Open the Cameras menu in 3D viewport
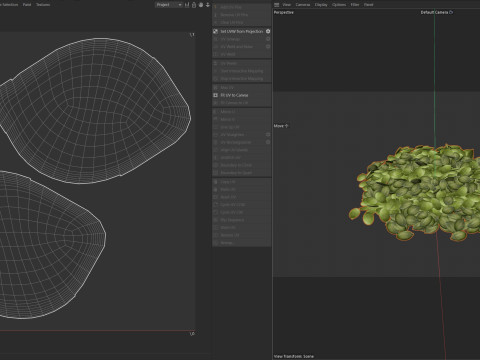Viewport: 480px width, 360px height. tap(303, 5)
